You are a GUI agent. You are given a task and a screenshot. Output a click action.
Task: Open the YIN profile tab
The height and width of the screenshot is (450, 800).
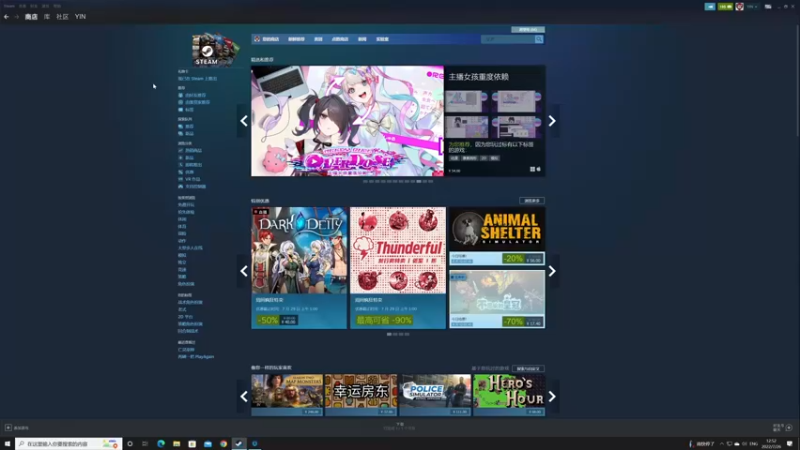pyautogui.click(x=80, y=17)
